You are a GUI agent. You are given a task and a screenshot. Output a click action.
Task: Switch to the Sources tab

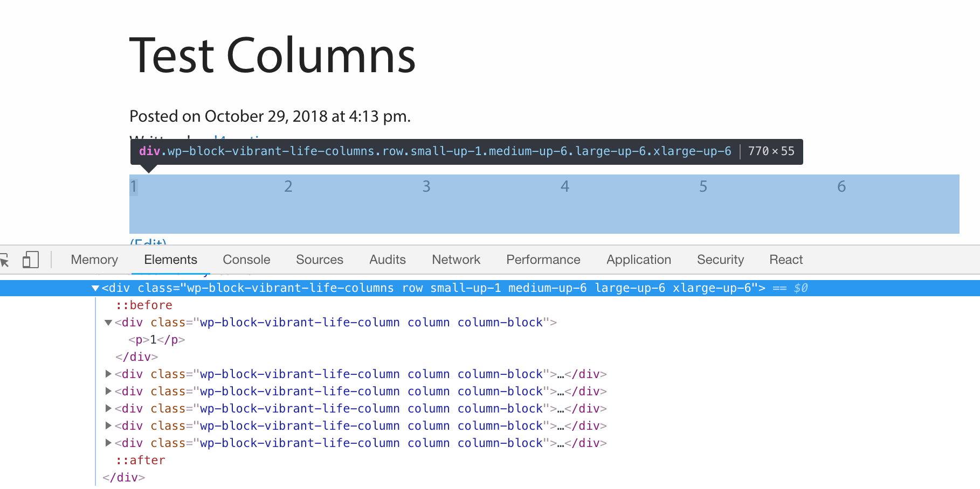click(x=320, y=260)
